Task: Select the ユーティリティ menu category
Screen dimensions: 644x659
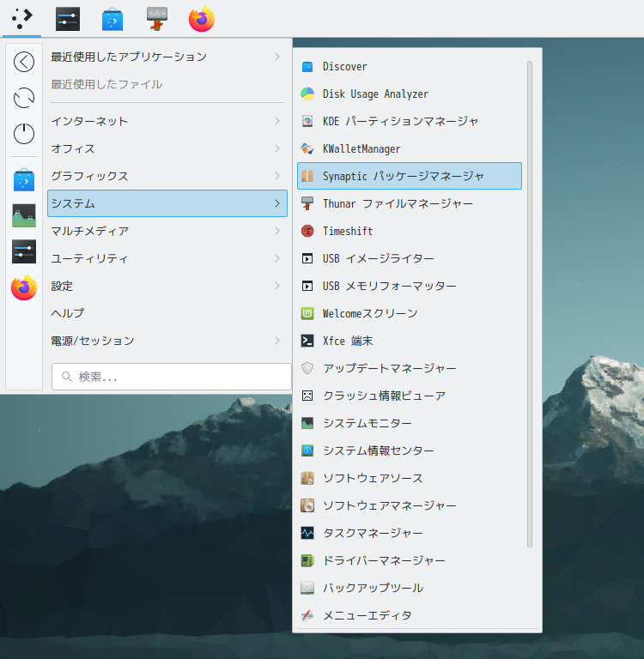Action: 167,258
